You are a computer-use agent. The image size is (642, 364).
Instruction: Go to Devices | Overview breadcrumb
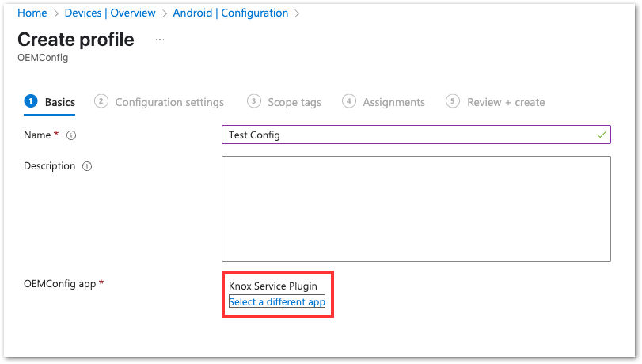tap(110, 13)
